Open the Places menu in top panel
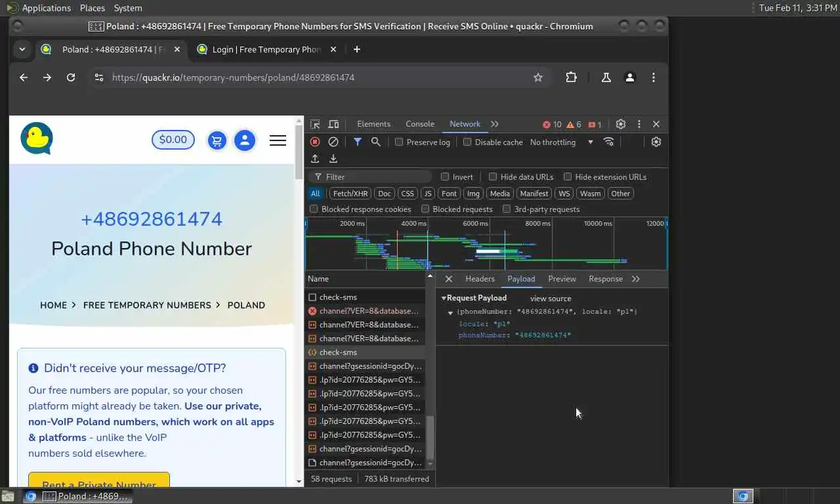Viewport: 840px width, 504px height. 93,8
